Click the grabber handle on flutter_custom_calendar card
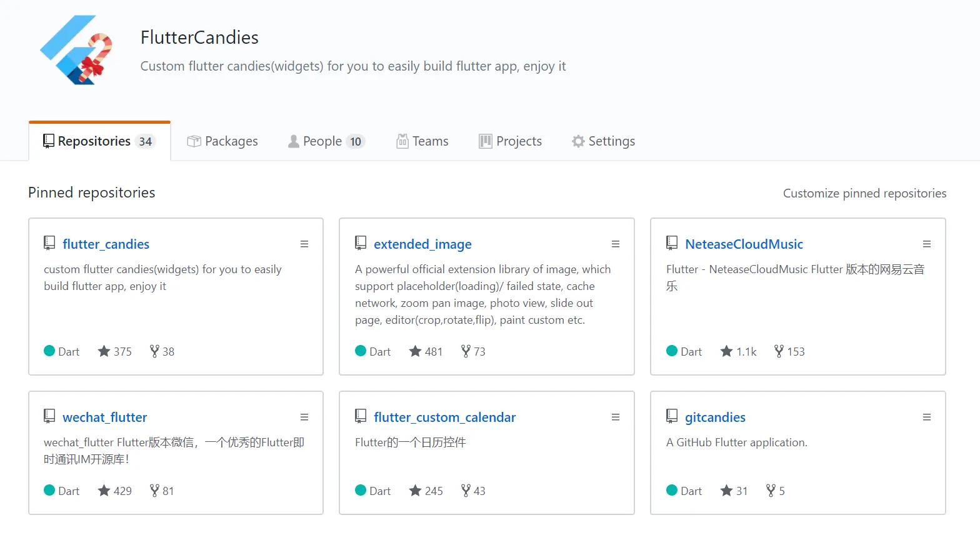 (616, 417)
